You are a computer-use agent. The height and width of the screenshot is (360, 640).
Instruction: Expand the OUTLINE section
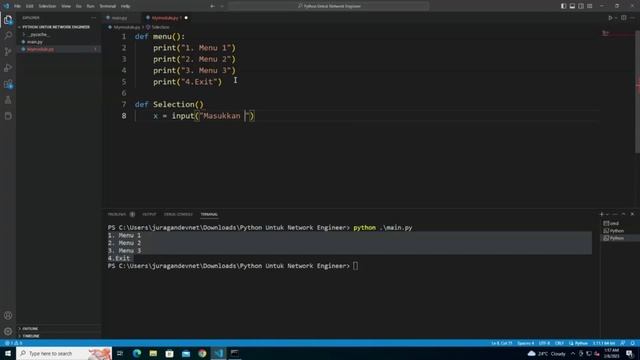[30, 329]
